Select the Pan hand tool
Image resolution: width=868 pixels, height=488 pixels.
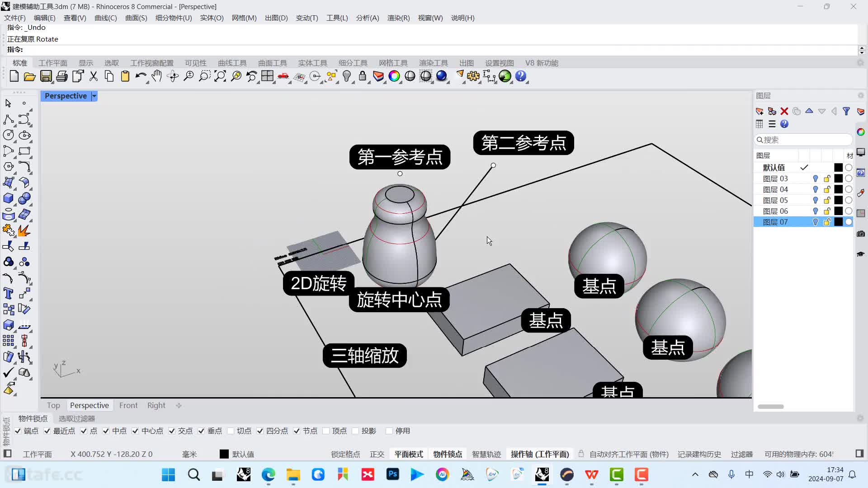pyautogui.click(x=156, y=76)
